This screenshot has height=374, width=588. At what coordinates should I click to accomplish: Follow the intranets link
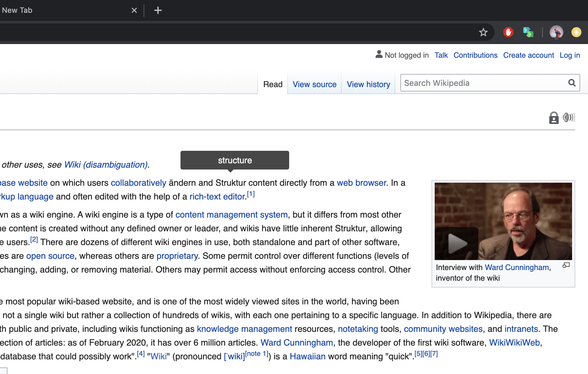click(x=521, y=329)
